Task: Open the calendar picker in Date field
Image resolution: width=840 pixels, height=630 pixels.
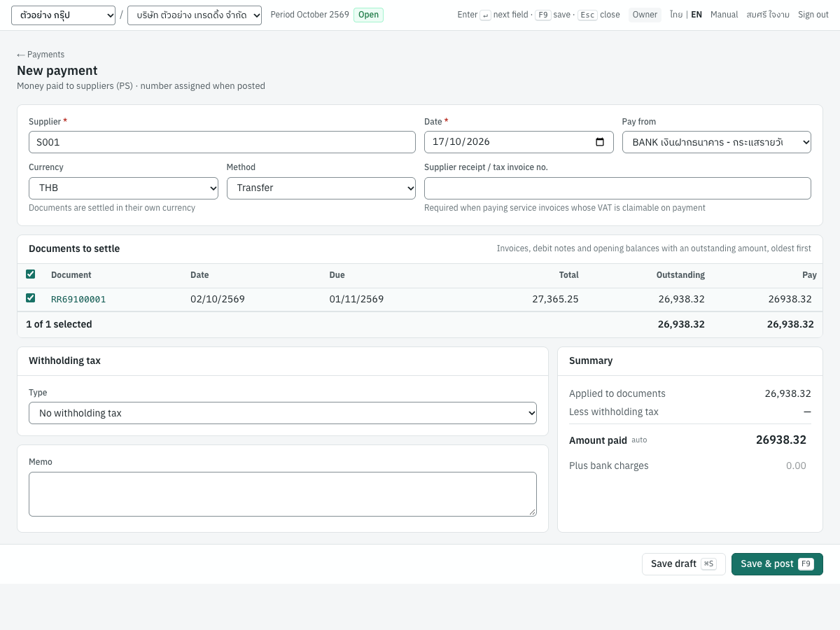Action: 600,142
